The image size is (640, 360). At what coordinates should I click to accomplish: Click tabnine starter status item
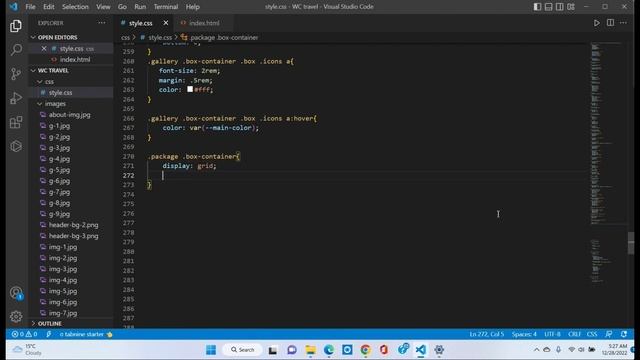(86, 334)
